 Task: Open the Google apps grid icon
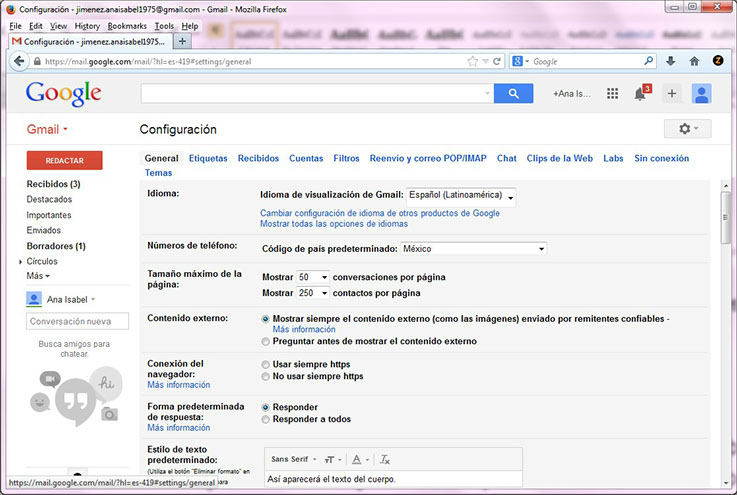tap(612, 94)
